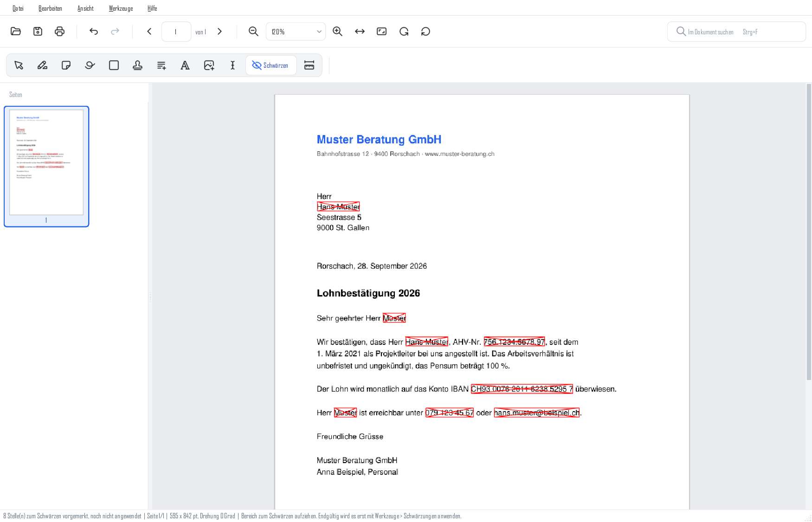812x522 pixels.
Task: Click the text 'www.muster-beratung.ch' in the letterhead
Action: click(460, 154)
